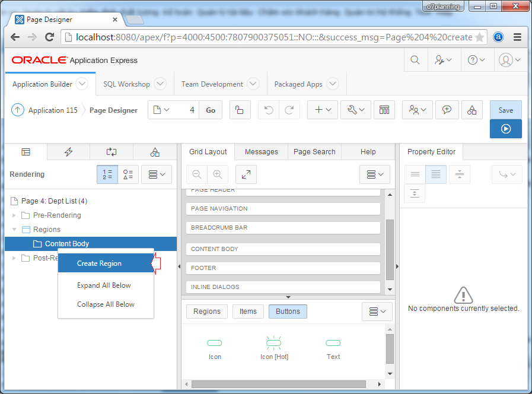Open Rendering tree options menu
The image size is (532, 394).
click(x=157, y=174)
